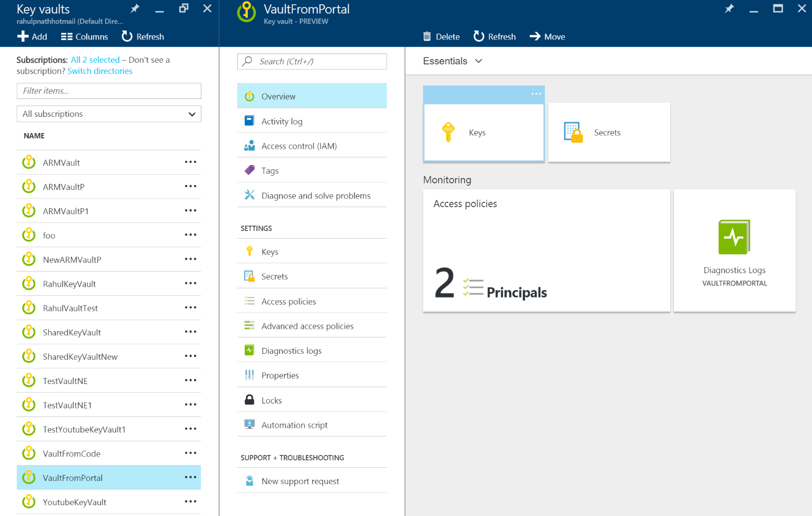Open context menu for ARMVaultP1

point(191,211)
